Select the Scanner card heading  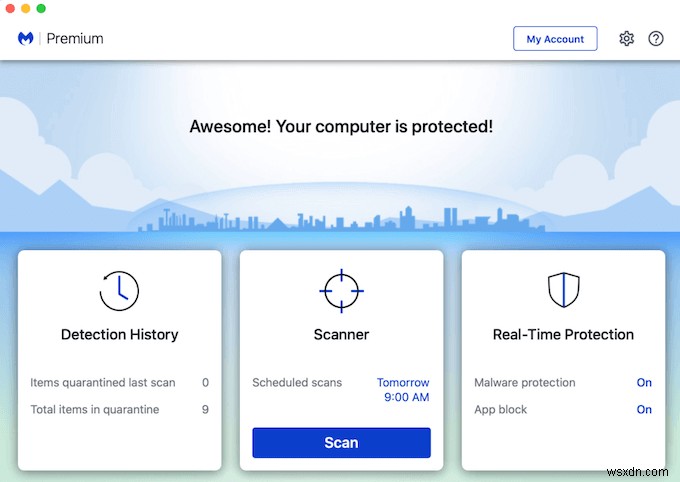[341, 335]
